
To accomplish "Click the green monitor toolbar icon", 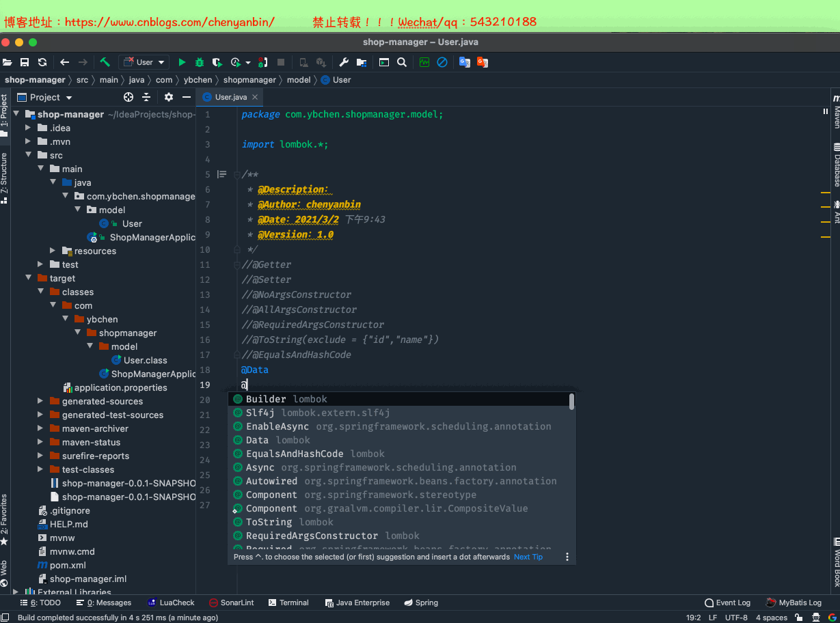I will (x=424, y=62).
